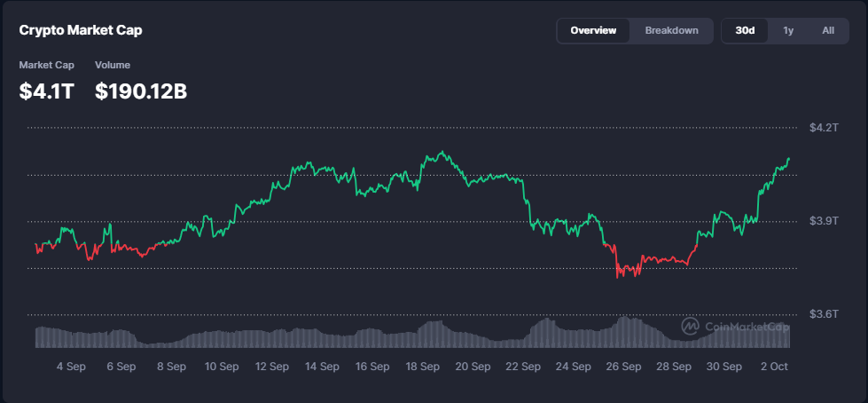This screenshot has width=868, height=403.
Task: Click the CoinMarketCap logo icon watermark
Action: [690, 327]
